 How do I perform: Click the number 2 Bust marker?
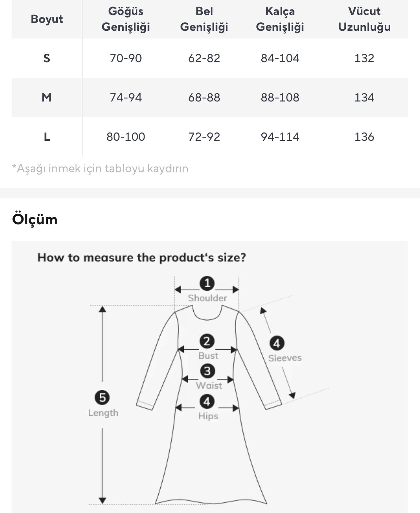[207, 341]
